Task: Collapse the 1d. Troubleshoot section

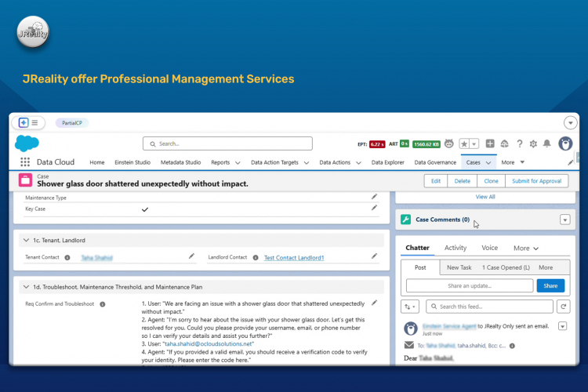Action: tap(26, 287)
